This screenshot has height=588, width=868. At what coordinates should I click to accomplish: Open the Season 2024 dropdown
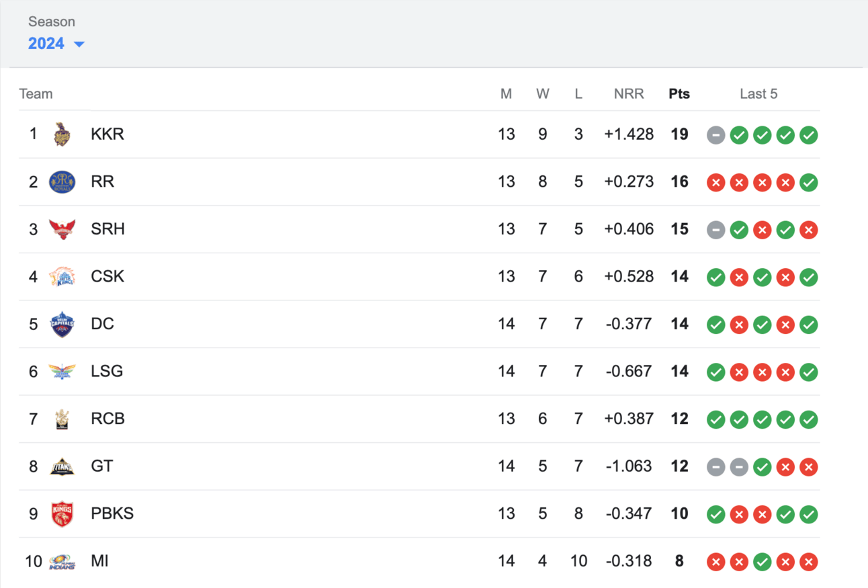click(x=56, y=44)
